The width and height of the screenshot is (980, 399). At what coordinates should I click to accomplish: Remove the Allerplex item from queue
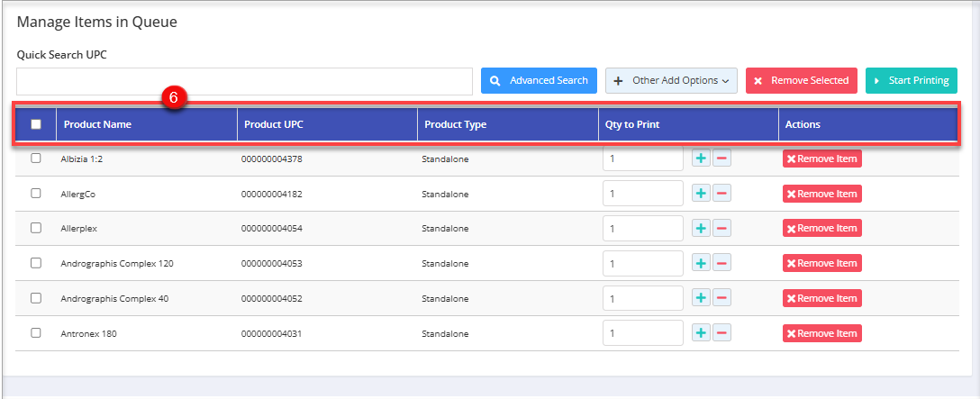point(821,229)
